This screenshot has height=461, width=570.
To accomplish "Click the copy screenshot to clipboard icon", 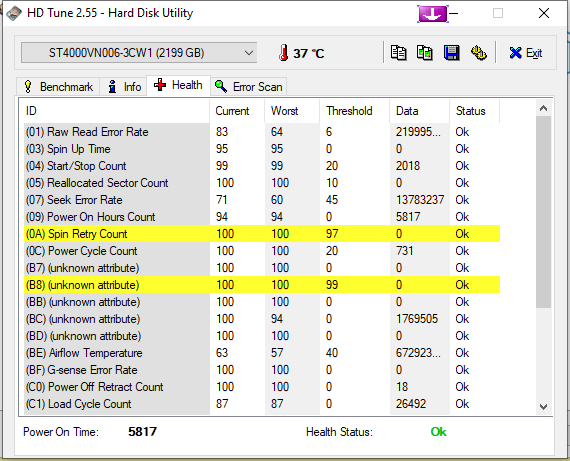I will [x=425, y=53].
